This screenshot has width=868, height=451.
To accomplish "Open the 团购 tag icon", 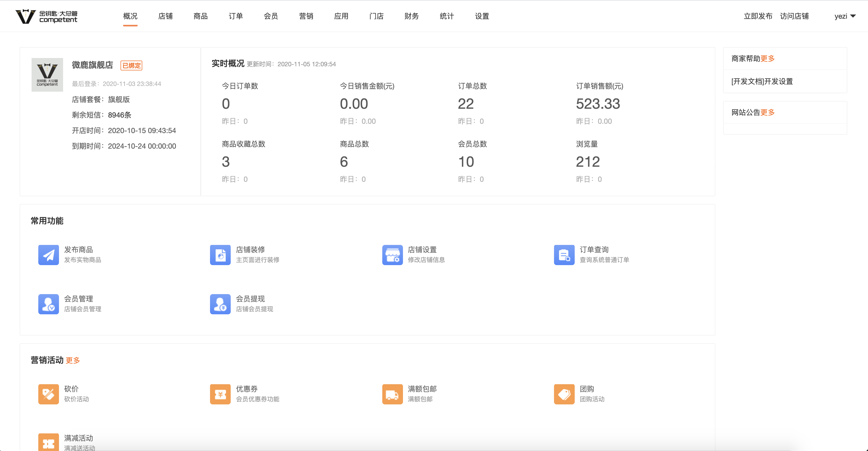I will [564, 394].
